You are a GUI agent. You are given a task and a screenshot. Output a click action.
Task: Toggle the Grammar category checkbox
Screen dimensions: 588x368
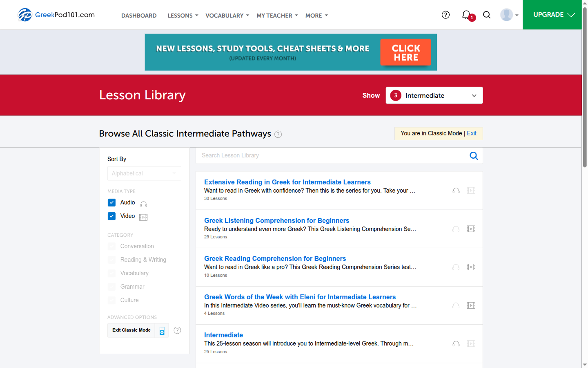point(111,287)
